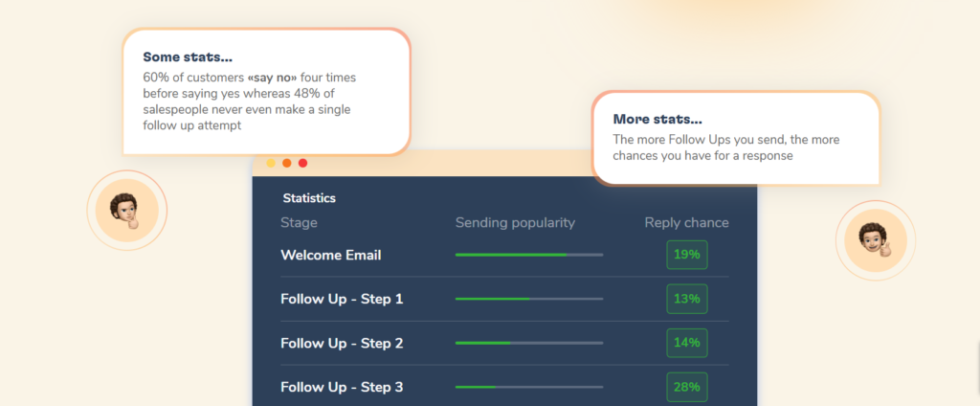
Task: Click the Welcome Email popularity bar
Action: click(x=529, y=255)
